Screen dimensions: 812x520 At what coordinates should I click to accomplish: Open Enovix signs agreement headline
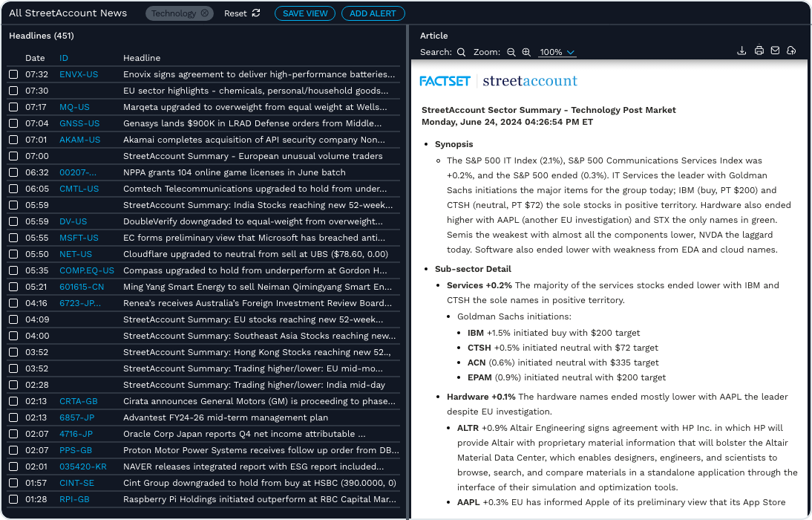259,74
